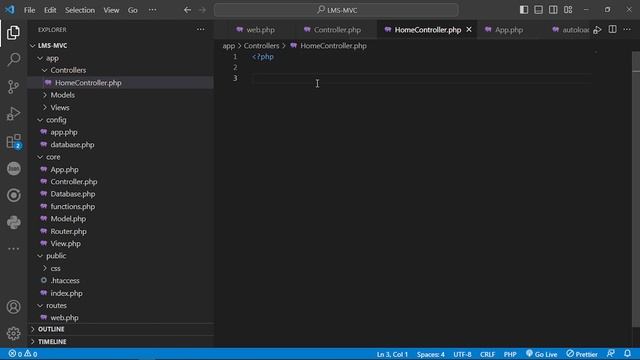The image size is (640, 360).
Task: Expand the css folder
Action: pos(121,268)
